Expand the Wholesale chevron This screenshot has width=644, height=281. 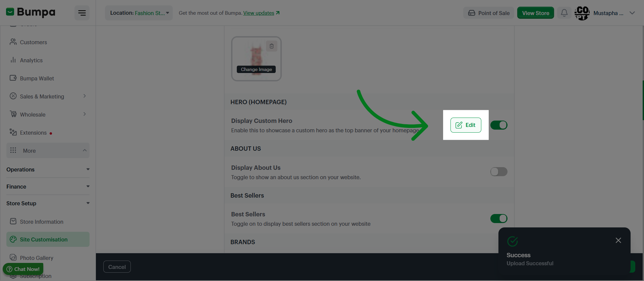85,114
